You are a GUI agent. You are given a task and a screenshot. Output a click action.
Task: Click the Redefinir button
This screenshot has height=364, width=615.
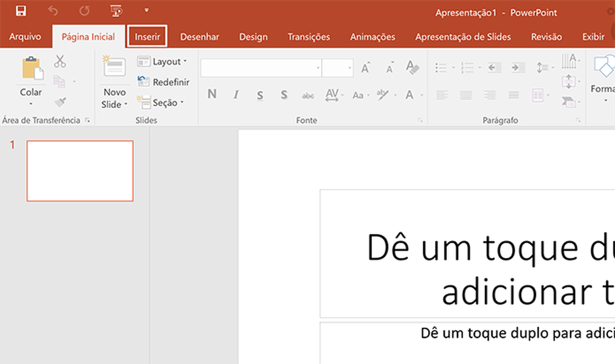click(163, 82)
